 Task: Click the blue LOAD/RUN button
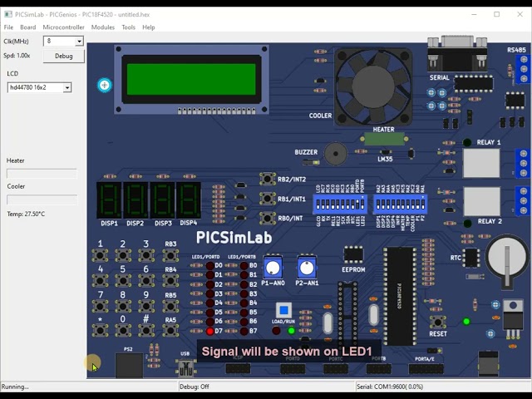coord(283,310)
